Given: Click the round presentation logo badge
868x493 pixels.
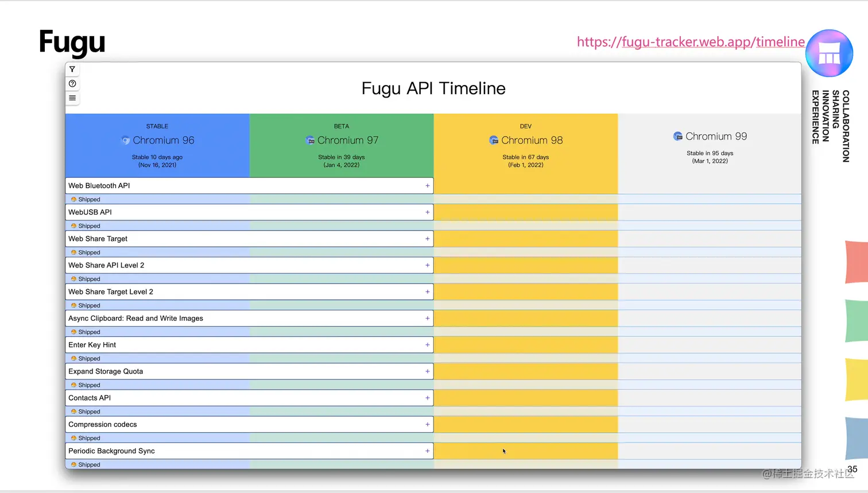Looking at the screenshot, I should point(829,53).
